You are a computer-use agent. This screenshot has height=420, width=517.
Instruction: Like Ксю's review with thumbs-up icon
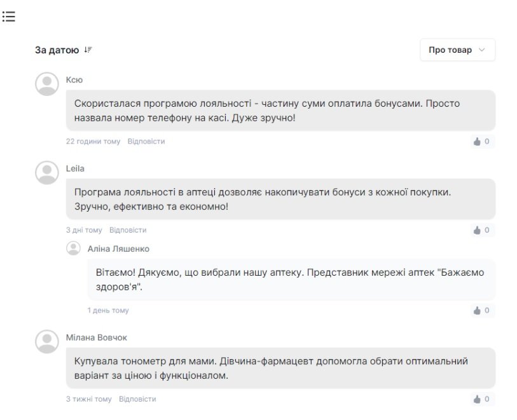[477, 142]
